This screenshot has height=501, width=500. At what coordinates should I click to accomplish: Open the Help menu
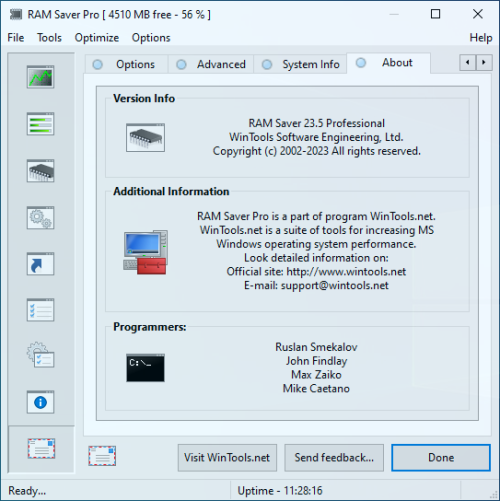(481, 38)
